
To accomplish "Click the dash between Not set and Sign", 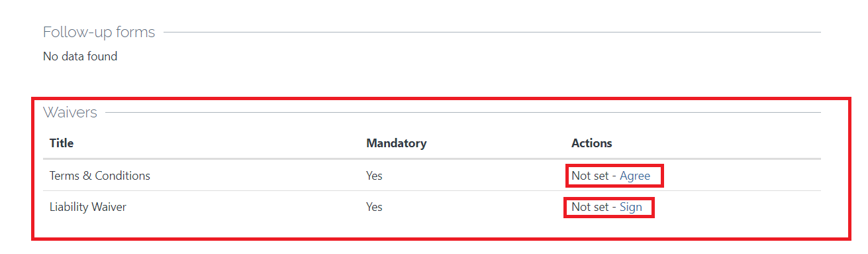I will [x=614, y=208].
